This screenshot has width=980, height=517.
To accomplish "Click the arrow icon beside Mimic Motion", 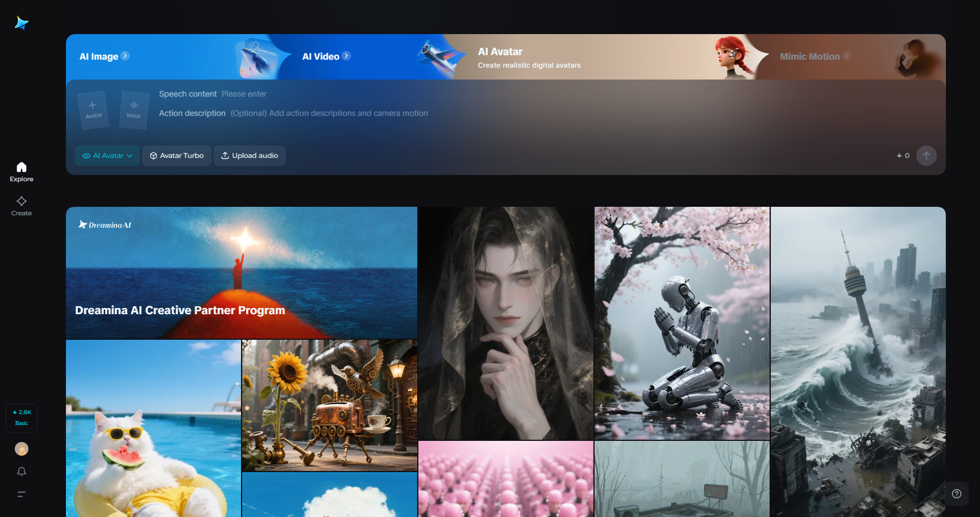I will click(847, 56).
